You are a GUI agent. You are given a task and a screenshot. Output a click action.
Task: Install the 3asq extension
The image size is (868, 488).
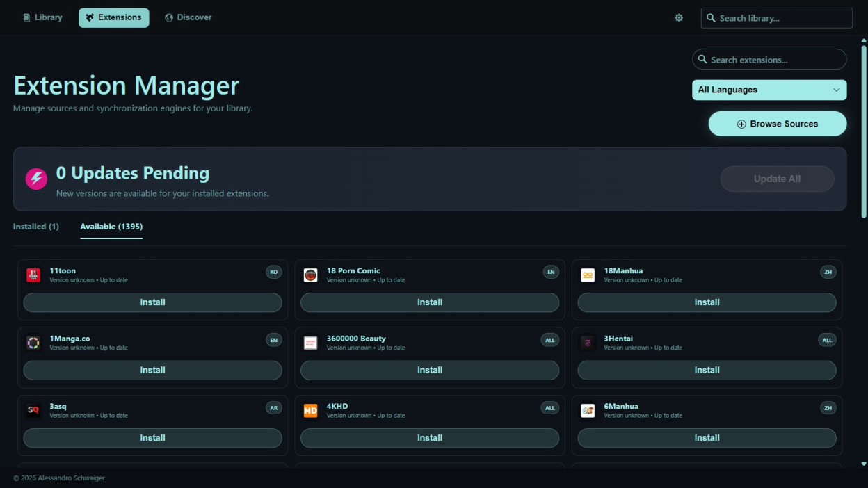[x=152, y=438]
